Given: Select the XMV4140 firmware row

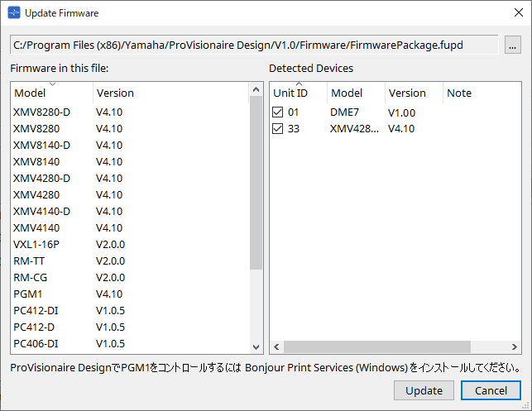Looking at the screenshot, I should point(130,228).
